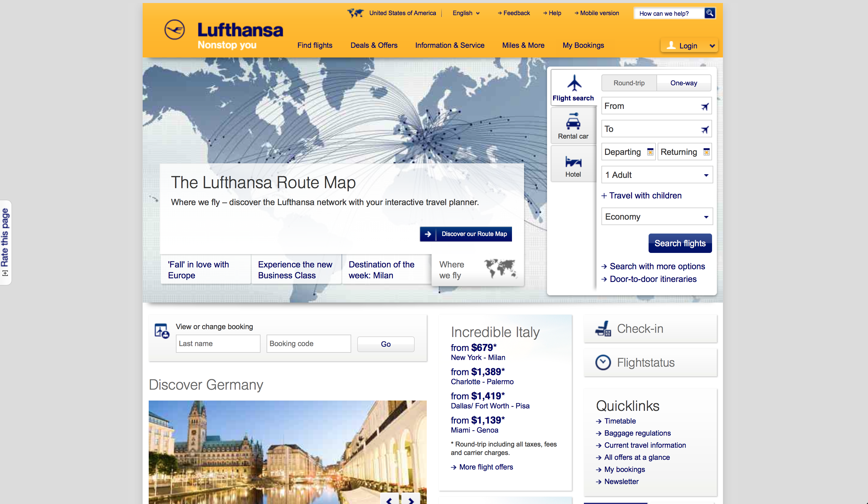Open Current travel information quicklink

tap(641, 445)
